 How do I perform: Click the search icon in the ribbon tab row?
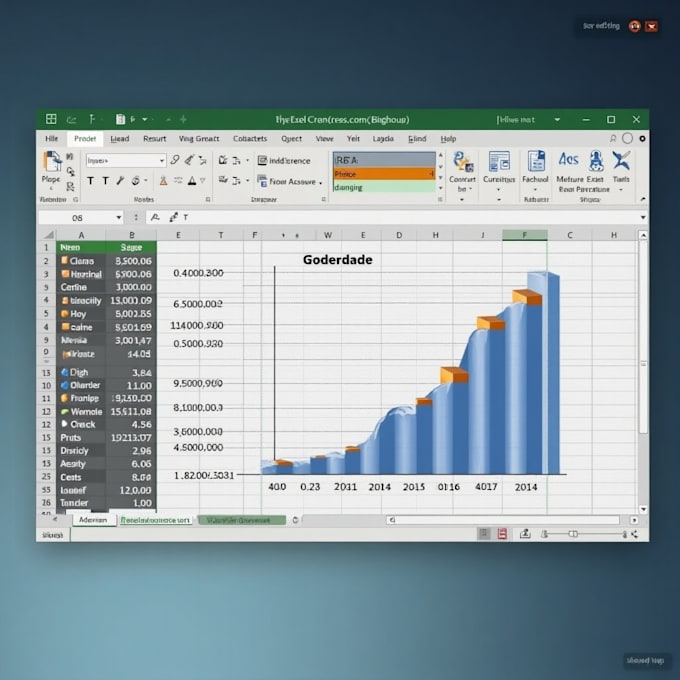613,138
